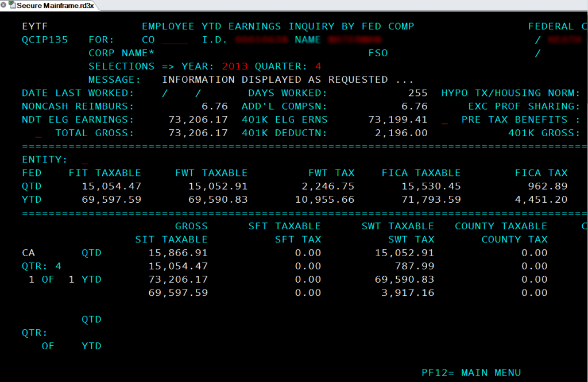Click the CA state code row
Image resolution: width=588 pixels, height=382 pixels.
(x=28, y=253)
